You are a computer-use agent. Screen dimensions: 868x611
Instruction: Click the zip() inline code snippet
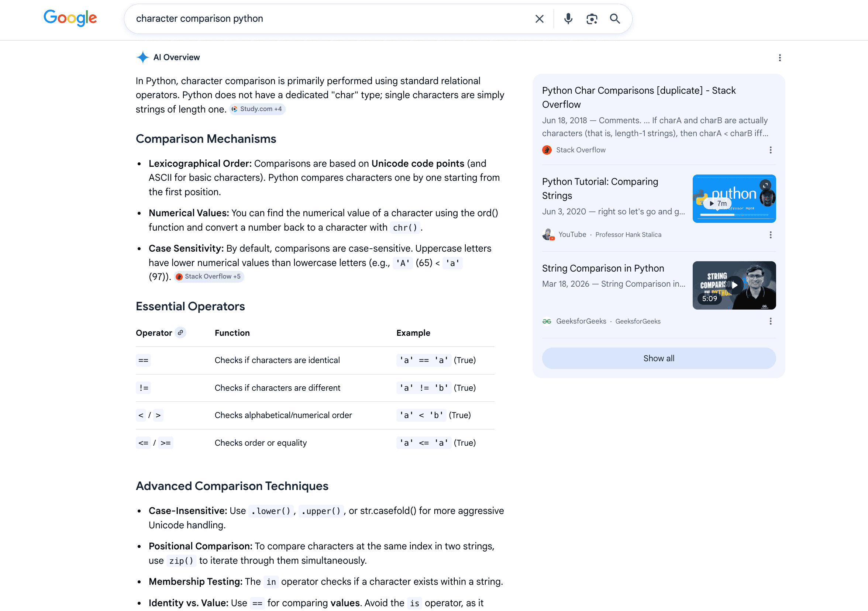point(181,561)
